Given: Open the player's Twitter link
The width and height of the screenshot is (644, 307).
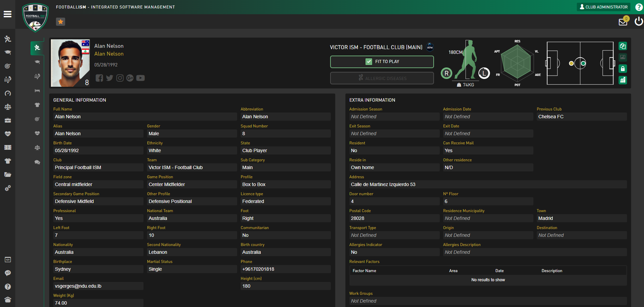Looking at the screenshot, I should 109,78.
